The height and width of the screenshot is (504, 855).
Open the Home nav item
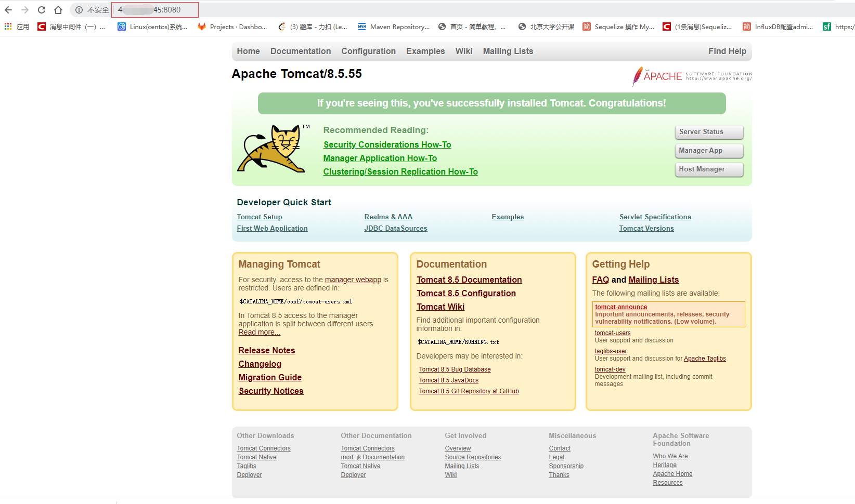click(248, 51)
